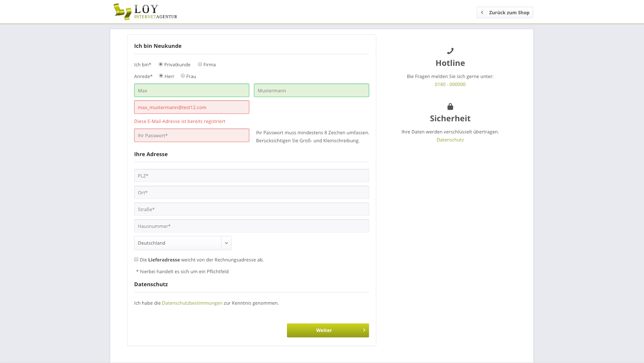This screenshot has width=644, height=363.
Task: Open the Datenschutz link under Sicherheit
Action: point(450,140)
